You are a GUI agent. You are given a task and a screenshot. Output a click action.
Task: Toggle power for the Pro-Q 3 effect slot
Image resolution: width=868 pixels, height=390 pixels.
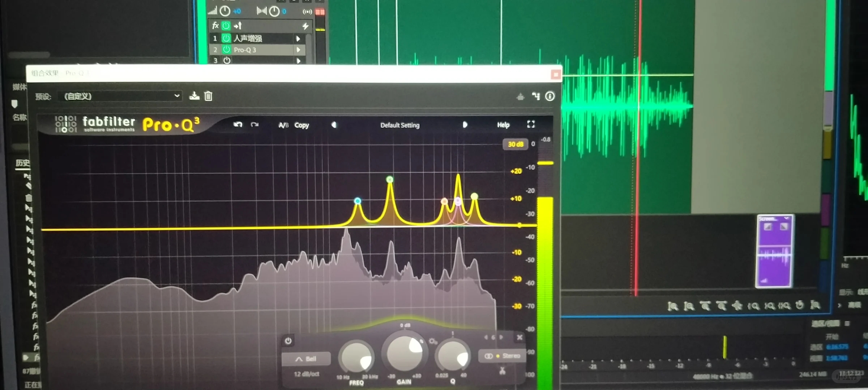(x=226, y=49)
